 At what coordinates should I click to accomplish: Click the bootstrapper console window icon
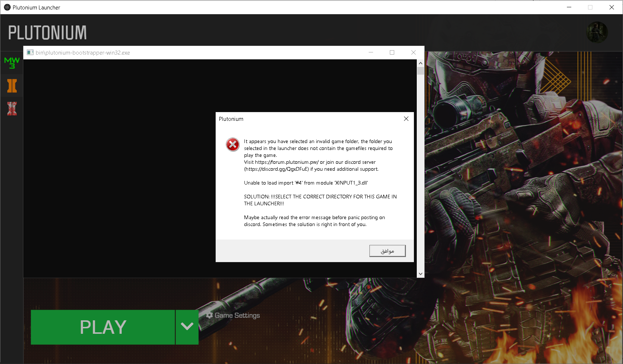30,52
